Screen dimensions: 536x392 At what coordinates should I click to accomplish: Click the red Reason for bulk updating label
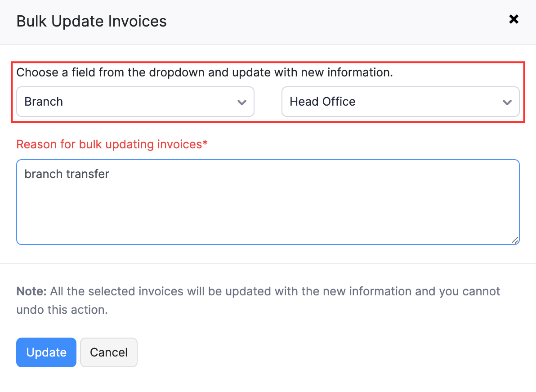click(x=109, y=144)
